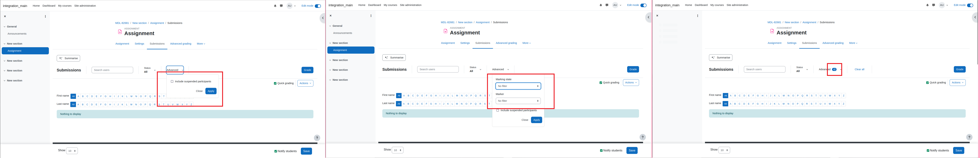Open messages chat icon in middle screenshot
The image size is (980, 158).
click(x=607, y=5)
